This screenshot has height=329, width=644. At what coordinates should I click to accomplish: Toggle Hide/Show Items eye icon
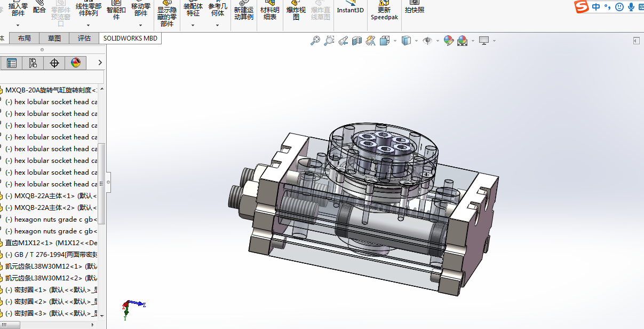[x=427, y=41]
